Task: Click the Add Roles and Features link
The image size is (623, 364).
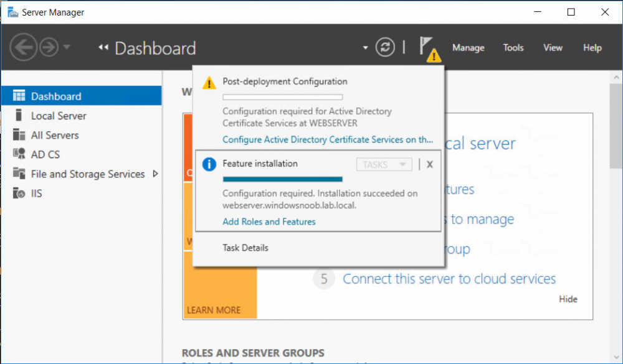Action: coord(269,222)
